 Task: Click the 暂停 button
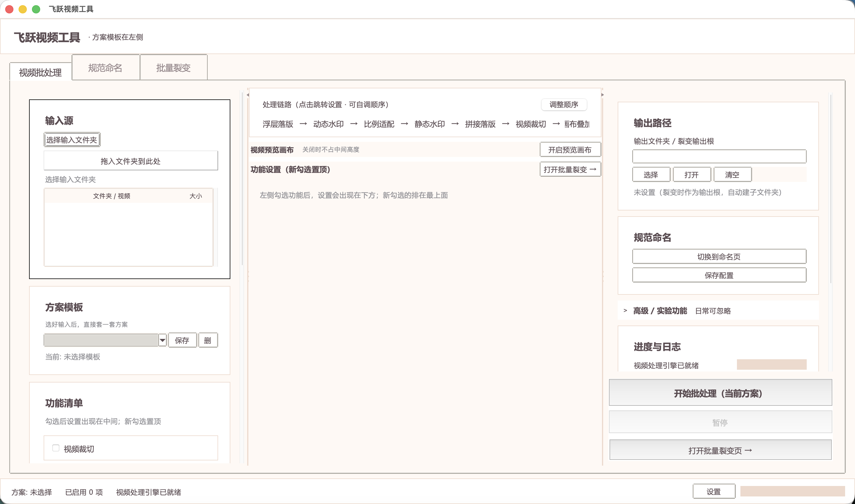click(x=720, y=422)
